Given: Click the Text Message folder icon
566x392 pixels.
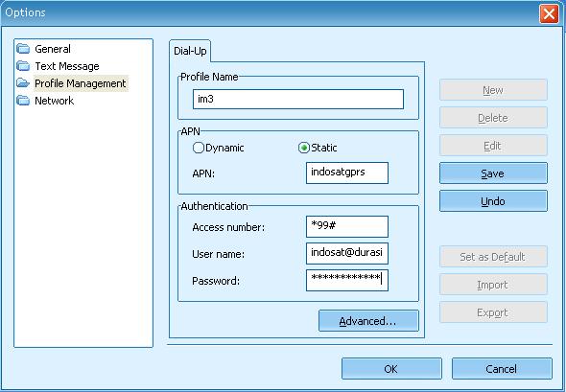Looking at the screenshot, I should point(23,65).
